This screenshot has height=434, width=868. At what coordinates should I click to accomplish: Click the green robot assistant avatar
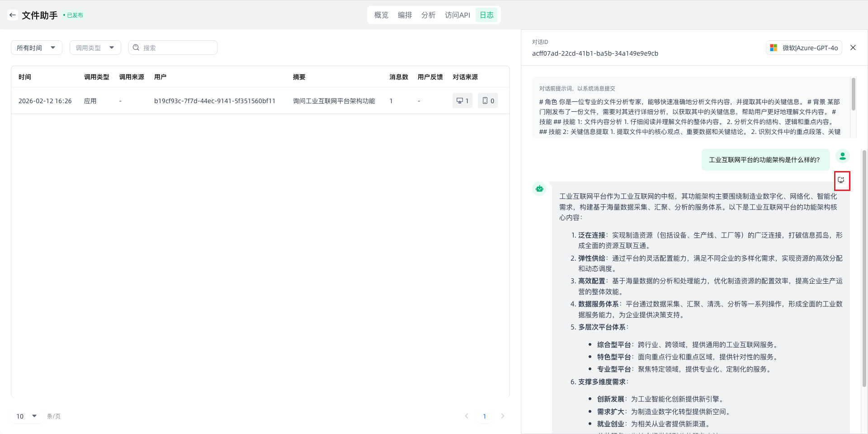coord(539,189)
